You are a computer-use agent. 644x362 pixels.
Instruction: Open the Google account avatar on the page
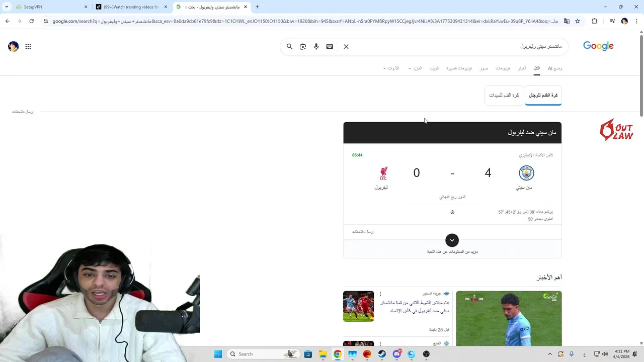point(14,46)
